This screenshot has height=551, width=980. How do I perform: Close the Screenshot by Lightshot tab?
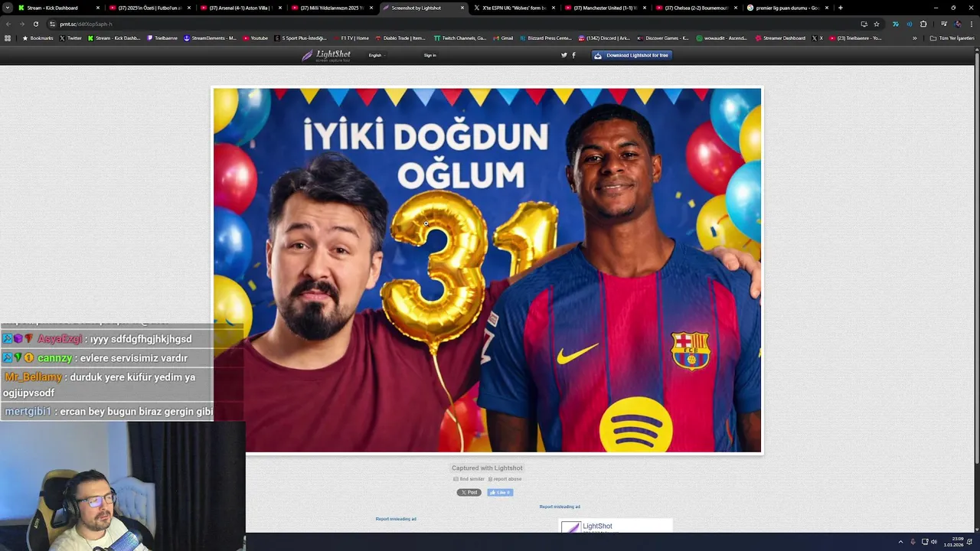(x=462, y=8)
